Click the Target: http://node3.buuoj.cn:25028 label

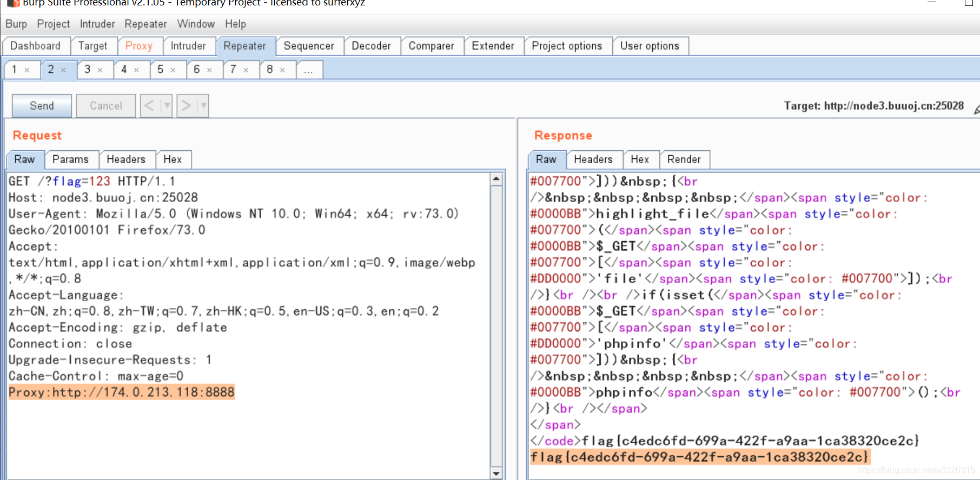(874, 106)
